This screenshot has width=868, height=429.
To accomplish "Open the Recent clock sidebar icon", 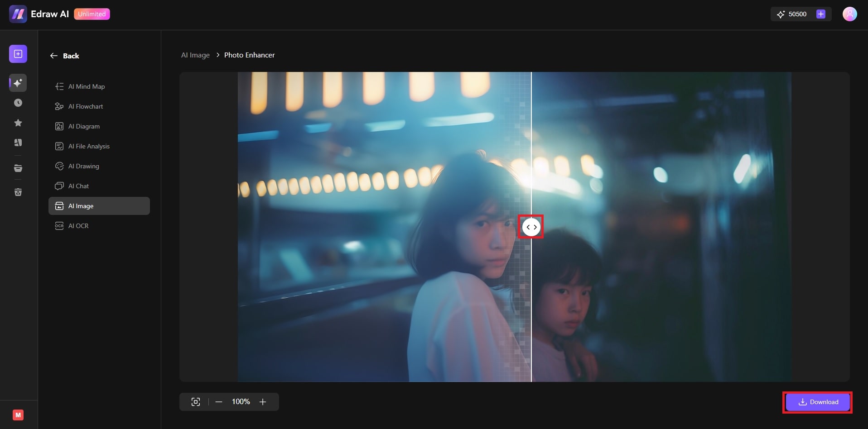I will tap(18, 103).
